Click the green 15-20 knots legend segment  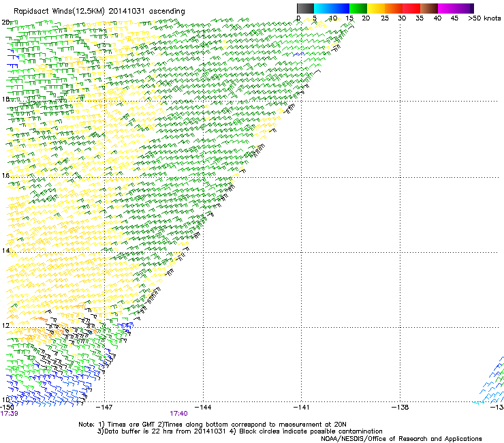click(358, 8)
